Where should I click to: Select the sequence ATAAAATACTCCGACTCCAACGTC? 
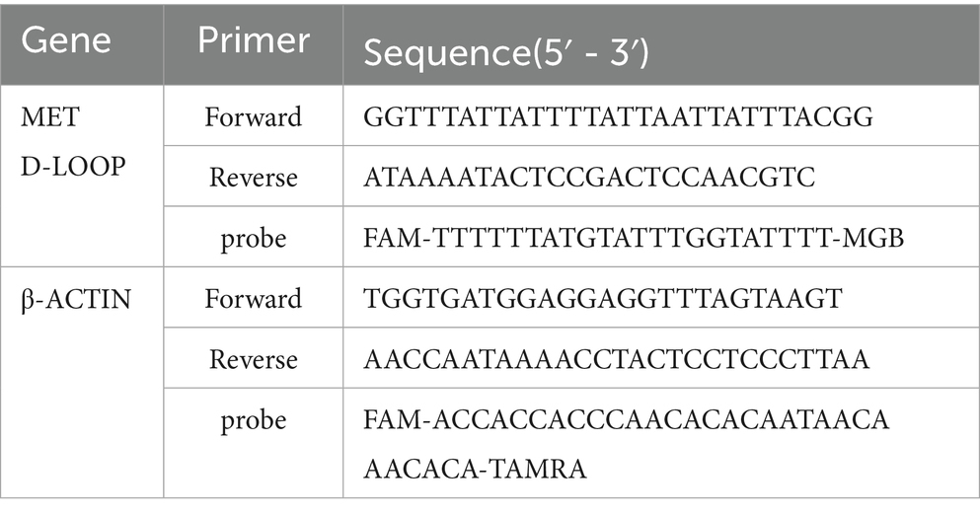[581, 178]
